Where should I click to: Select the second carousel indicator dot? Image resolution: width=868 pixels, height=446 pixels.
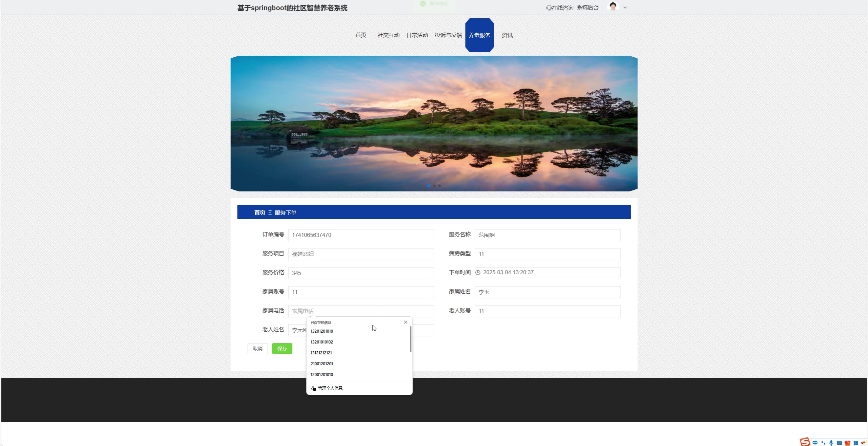434,186
